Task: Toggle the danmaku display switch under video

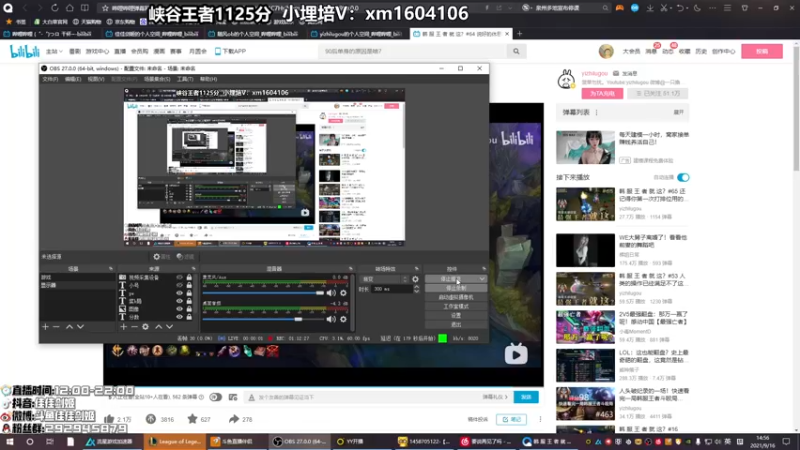Action: pos(216,397)
